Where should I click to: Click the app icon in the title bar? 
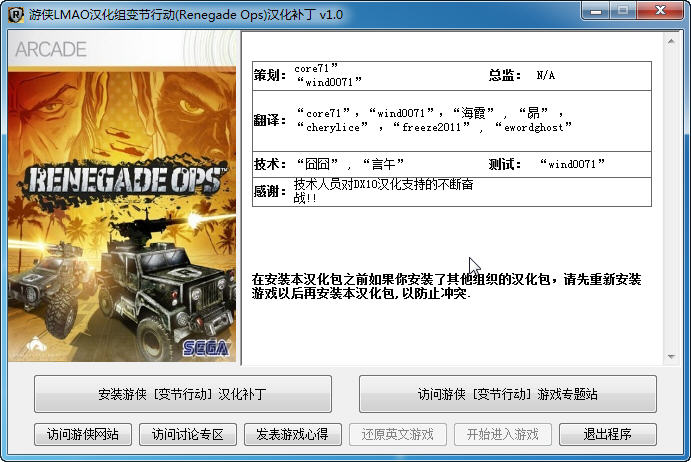pos(15,15)
